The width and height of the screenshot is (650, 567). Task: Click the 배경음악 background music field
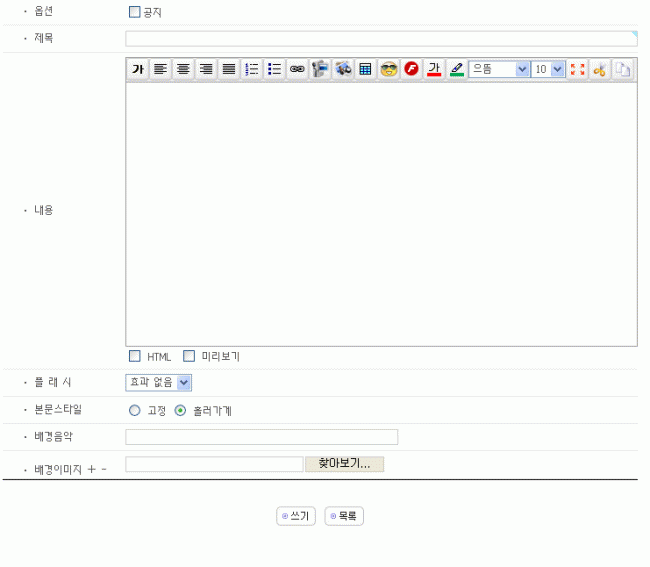coord(262,437)
